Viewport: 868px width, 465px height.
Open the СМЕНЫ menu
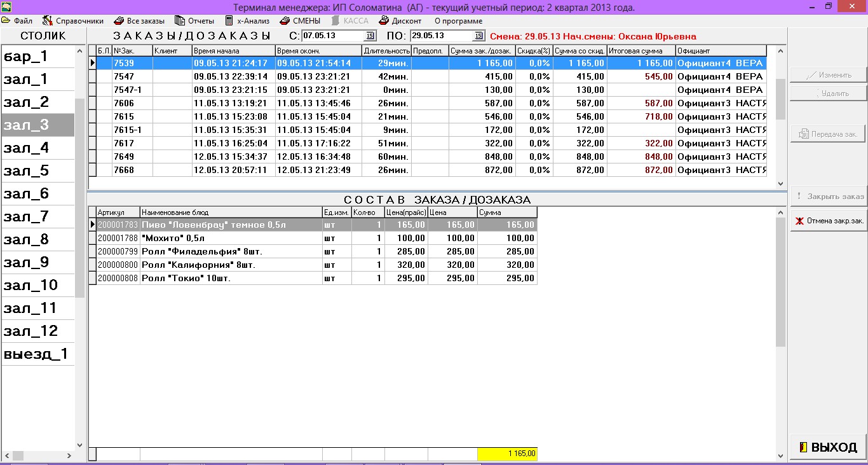306,21
